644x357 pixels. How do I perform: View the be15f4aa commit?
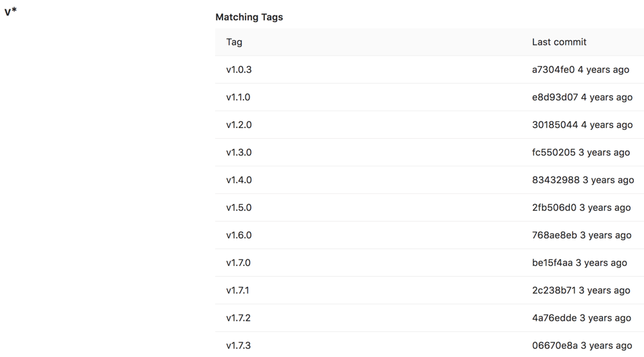(x=552, y=263)
